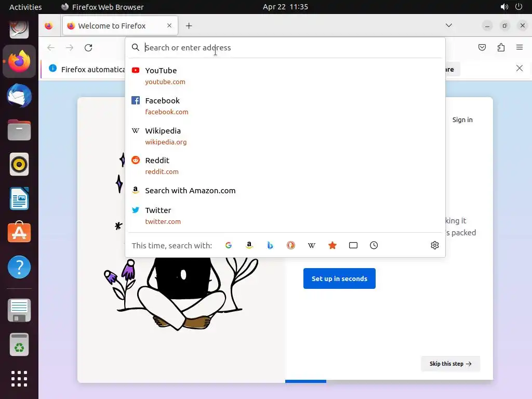Show Applications grid in dock
The height and width of the screenshot is (399, 532).
(19, 379)
